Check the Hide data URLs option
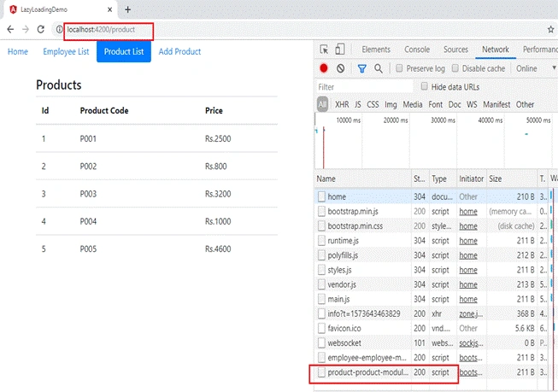Image resolution: width=558 pixels, height=392 pixels. [x=424, y=86]
